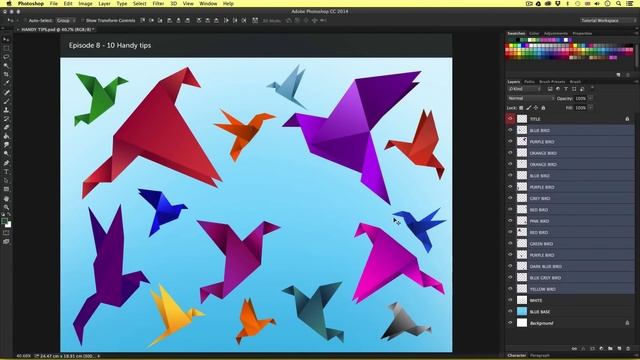
Task: Click the Opacity 100% value field
Action: [x=580, y=98]
